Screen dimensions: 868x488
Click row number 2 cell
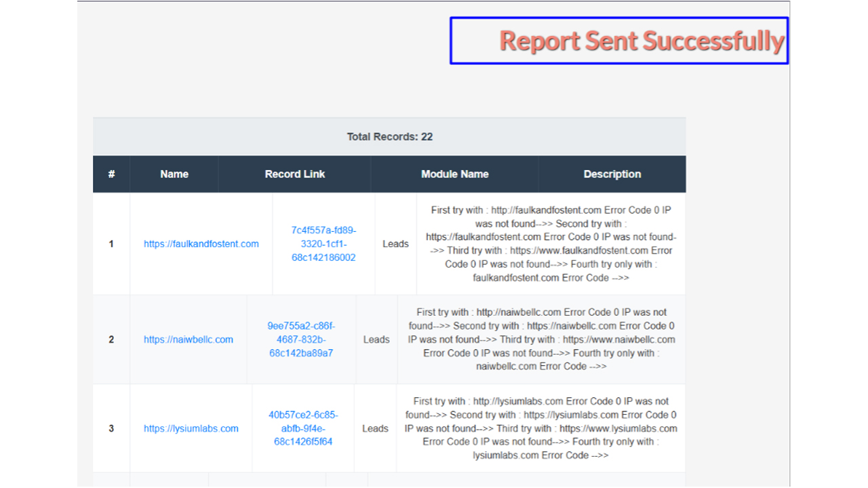111,340
